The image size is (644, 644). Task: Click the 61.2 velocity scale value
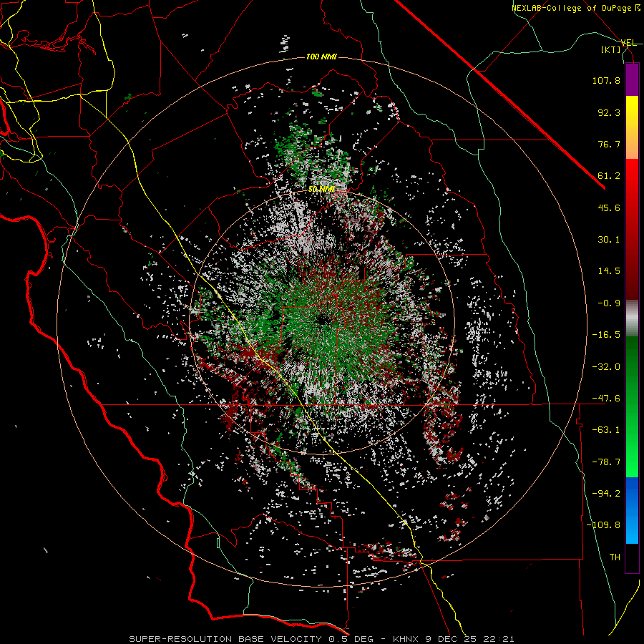point(609,176)
